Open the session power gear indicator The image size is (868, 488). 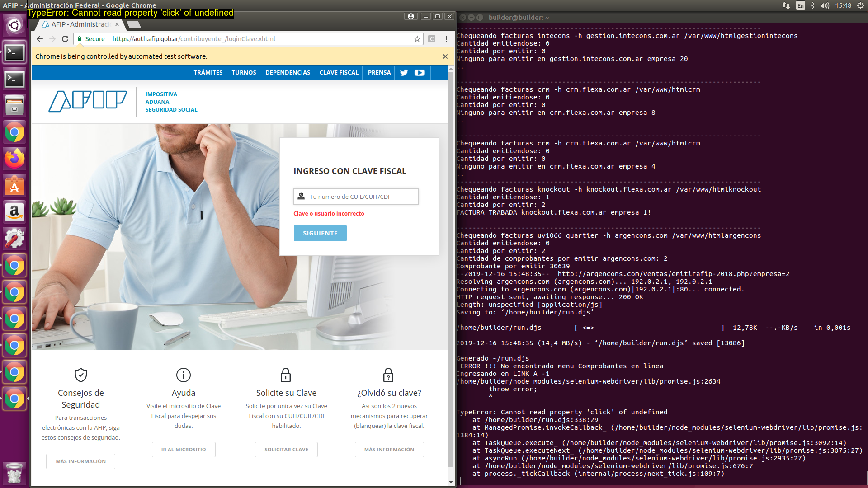pos(861,5)
